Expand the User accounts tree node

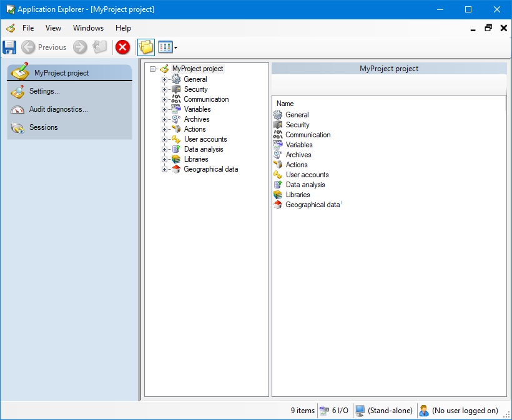coord(165,139)
